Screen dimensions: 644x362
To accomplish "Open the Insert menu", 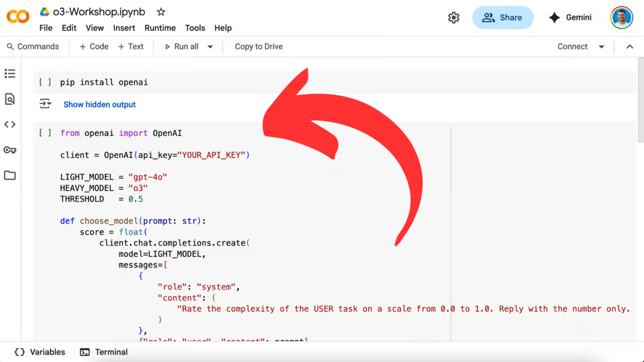I will pos(124,28).
